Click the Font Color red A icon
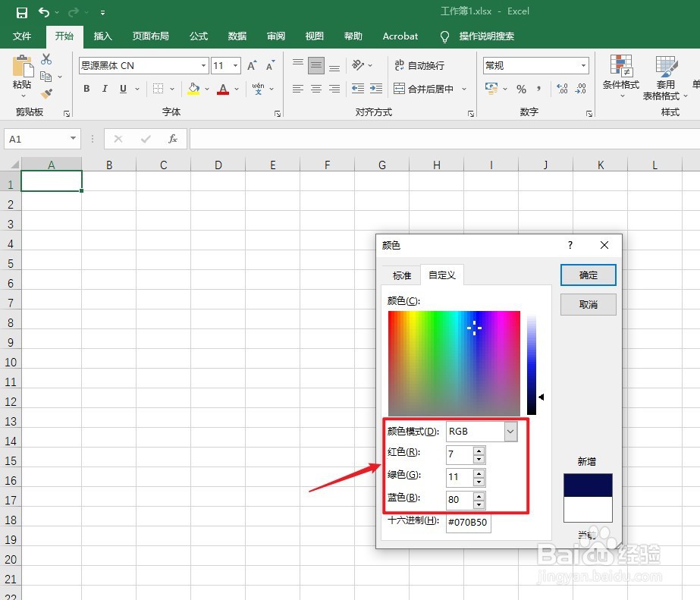700x600 pixels. 223,89
